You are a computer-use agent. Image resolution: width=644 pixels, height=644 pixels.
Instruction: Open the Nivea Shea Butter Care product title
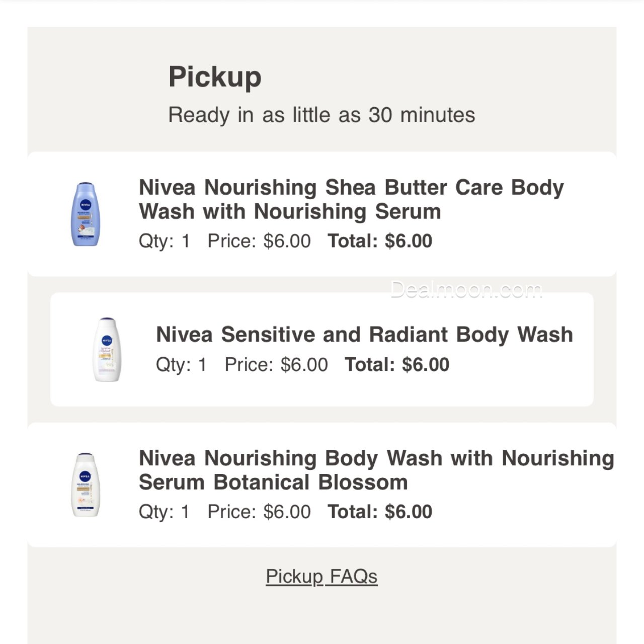pos(351,199)
